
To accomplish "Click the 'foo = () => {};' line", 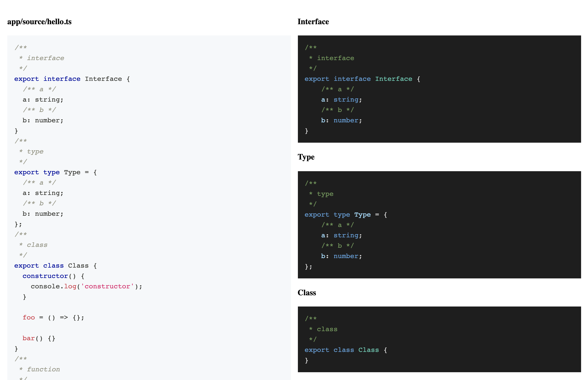I will coord(53,318).
